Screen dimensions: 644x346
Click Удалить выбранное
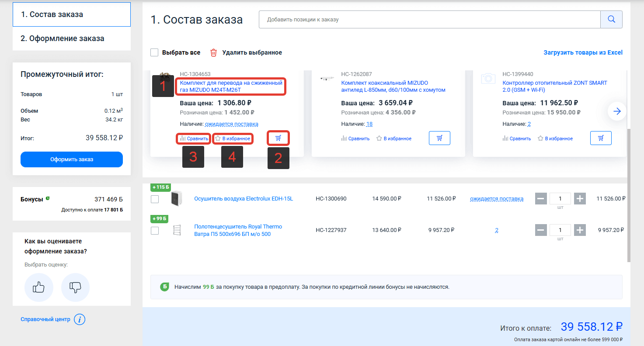252,52
